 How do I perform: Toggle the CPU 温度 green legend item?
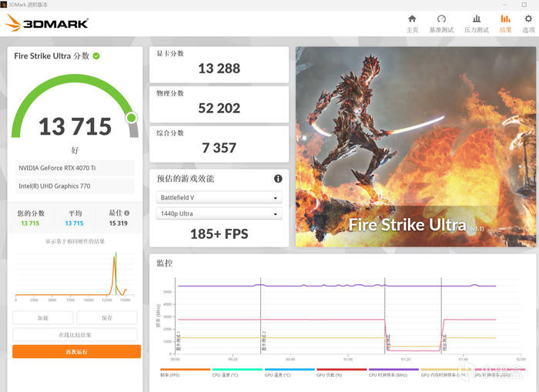[237, 373]
